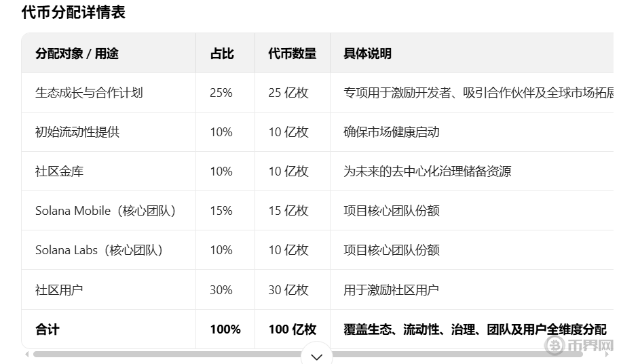Viewport: 621px width, 364px height.
Task: Select the summary starting 覆盖生态、流动性
Action: (x=475, y=329)
